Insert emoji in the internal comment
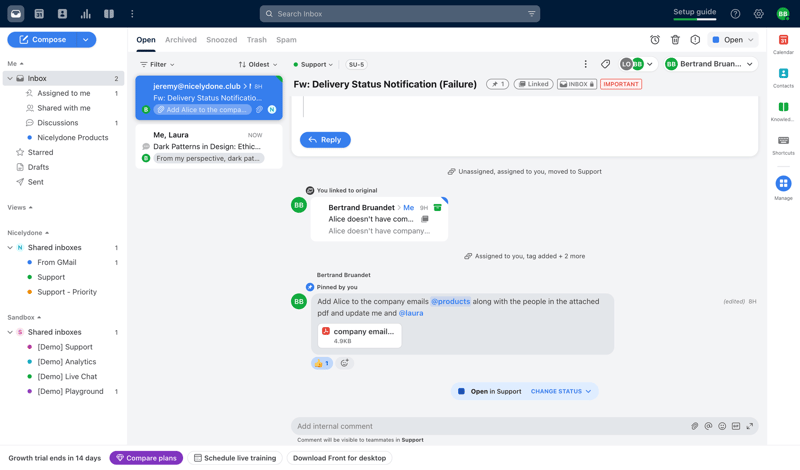 (722, 426)
